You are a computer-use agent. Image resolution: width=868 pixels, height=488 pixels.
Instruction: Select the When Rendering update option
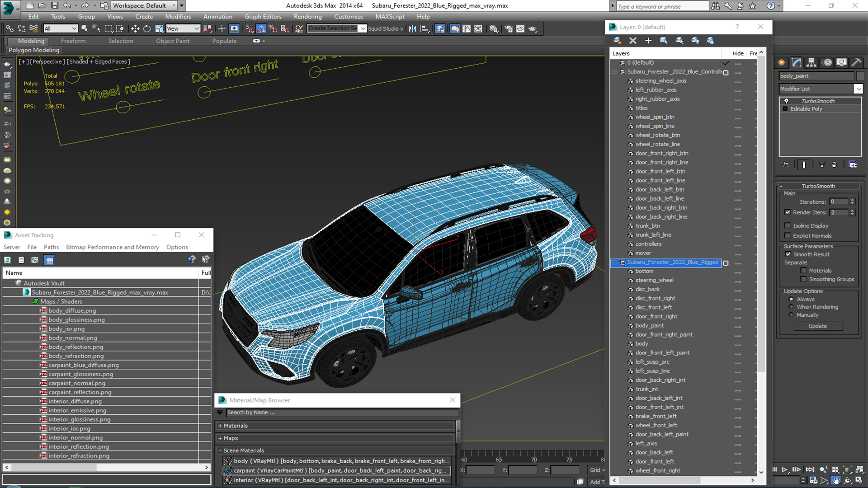[x=791, y=307]
